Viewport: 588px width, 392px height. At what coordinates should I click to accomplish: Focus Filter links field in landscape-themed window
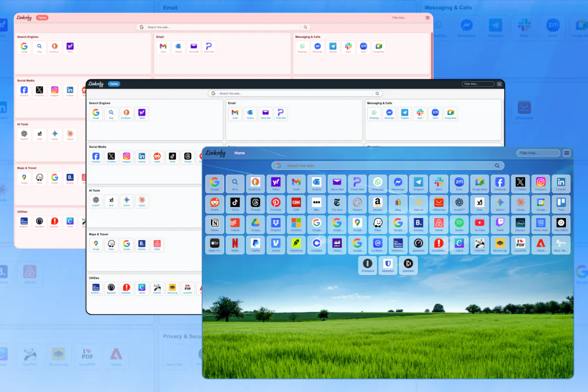538,153
